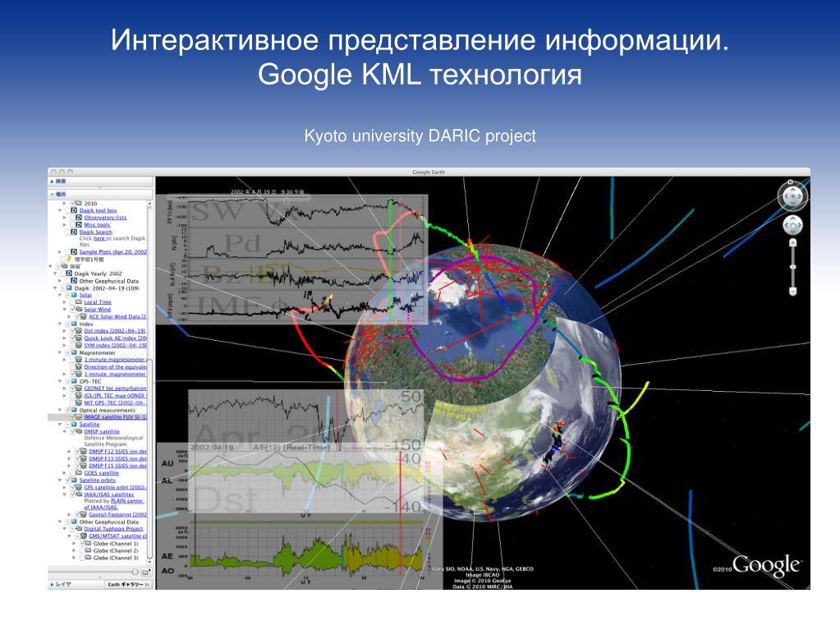The width and height of the screenshot is (840, 630).
Task: Expand Globe (Channel 3) tree node
Action: tap(75, 558)
